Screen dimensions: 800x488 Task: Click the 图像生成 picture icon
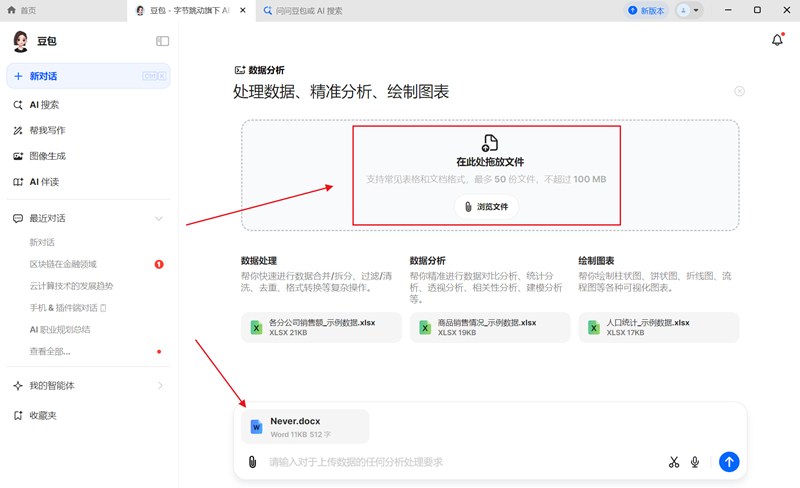click(x=18, y=156)
